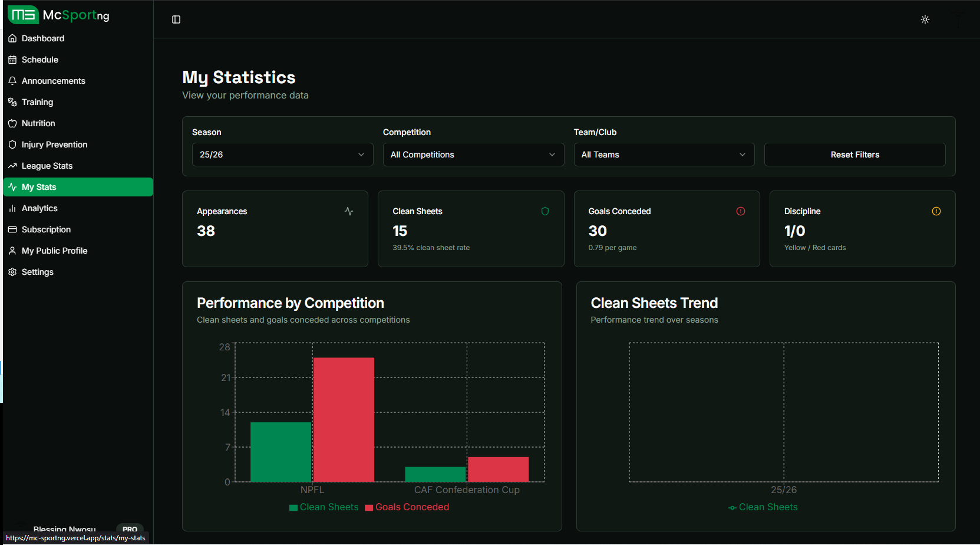Click the Clean Sheets shield card icon
The height and width of the screenshot is (545, 980).
pos(545,211)
